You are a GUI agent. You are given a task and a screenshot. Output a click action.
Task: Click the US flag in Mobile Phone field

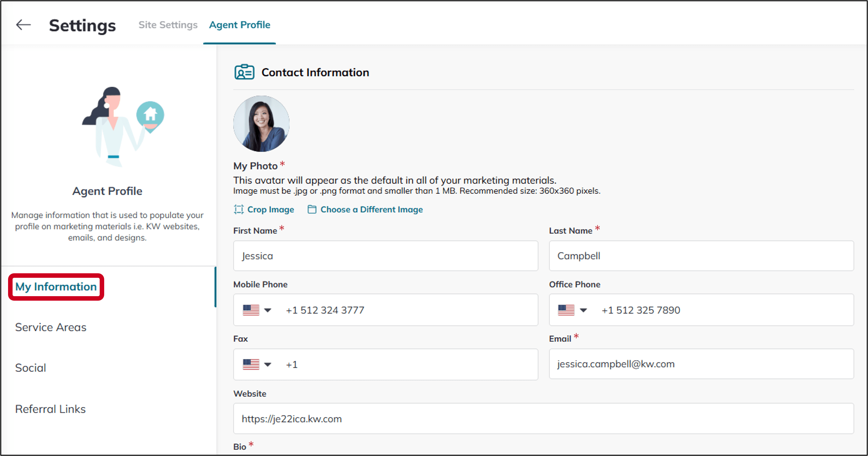click(251, 310)
